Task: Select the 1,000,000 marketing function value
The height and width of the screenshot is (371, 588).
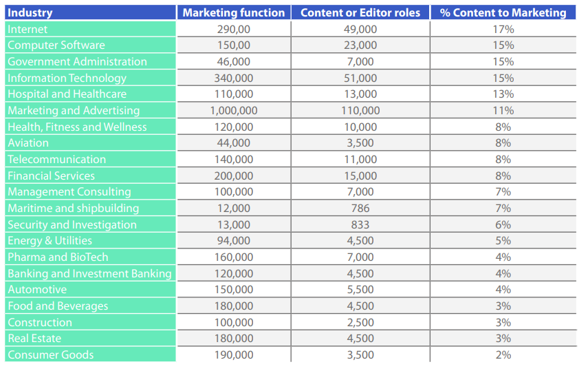Action: point(233,110)
